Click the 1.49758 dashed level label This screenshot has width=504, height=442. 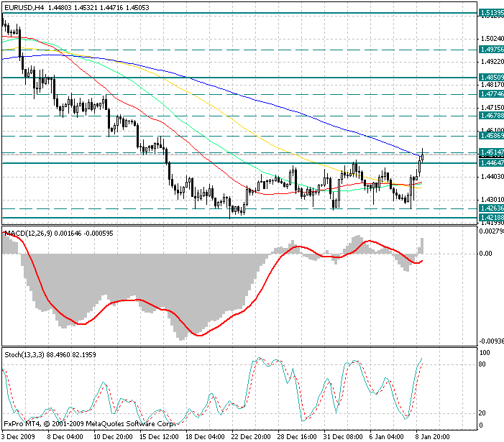(x=491, y=50)
